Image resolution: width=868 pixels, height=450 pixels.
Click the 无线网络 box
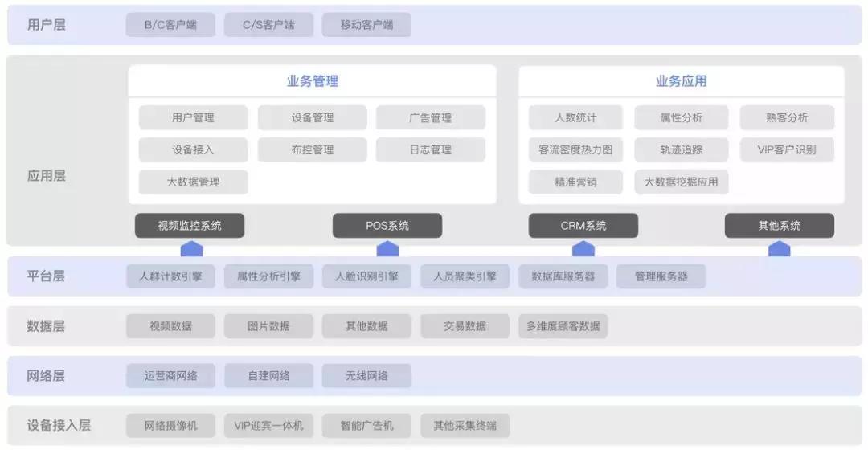(x=366, y=376)
